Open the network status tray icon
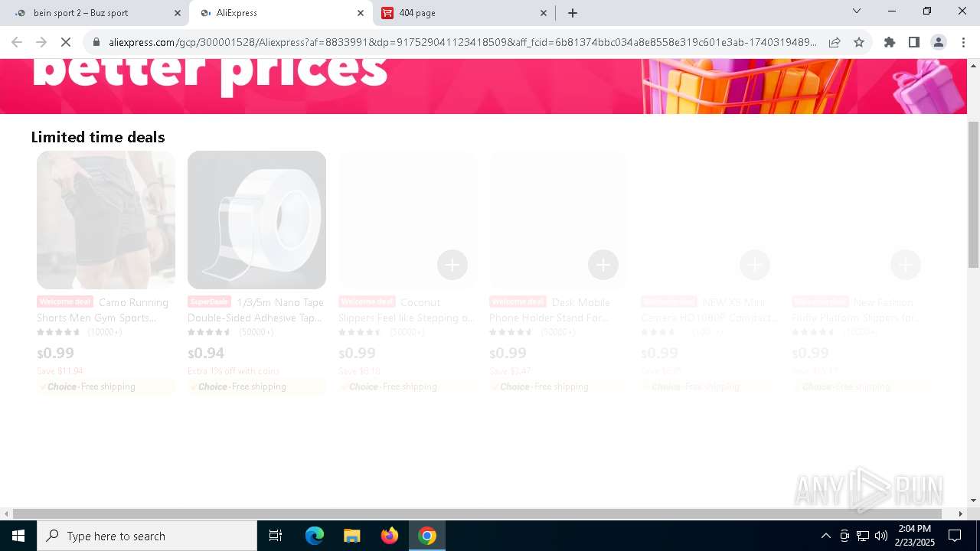This screenshot has width=980, height=551. coord(863,536)
